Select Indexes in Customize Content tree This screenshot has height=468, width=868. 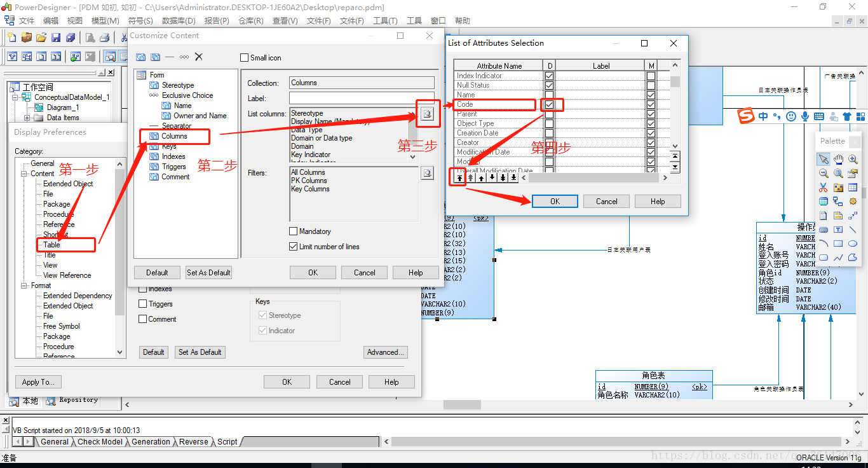tap(173, 156)
